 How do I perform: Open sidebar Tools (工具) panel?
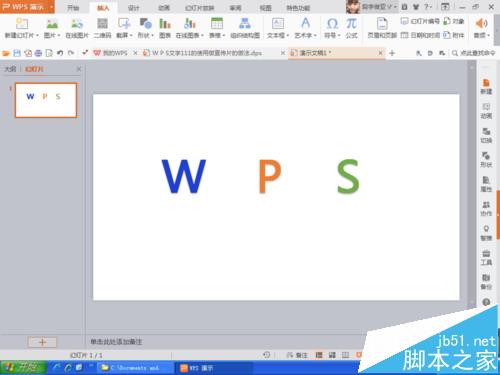coord(486,258)
